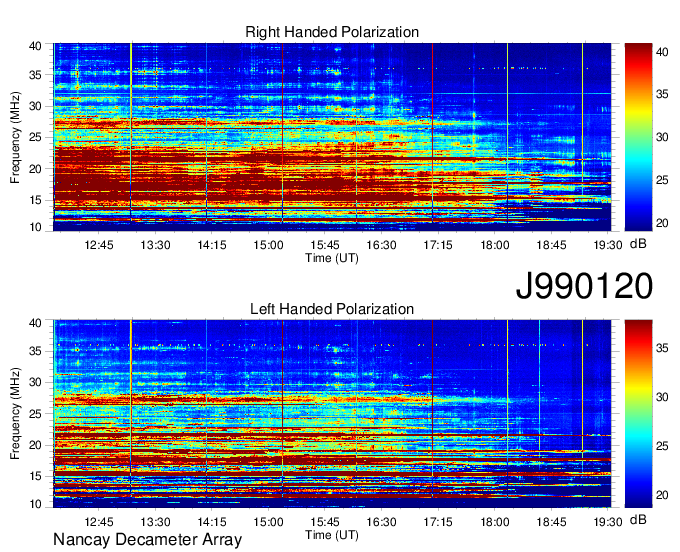Click 16:30 tick label on bottom plot
Image resolution: width=680 pixels, height=552 pixels.
(x=381, y=522)
